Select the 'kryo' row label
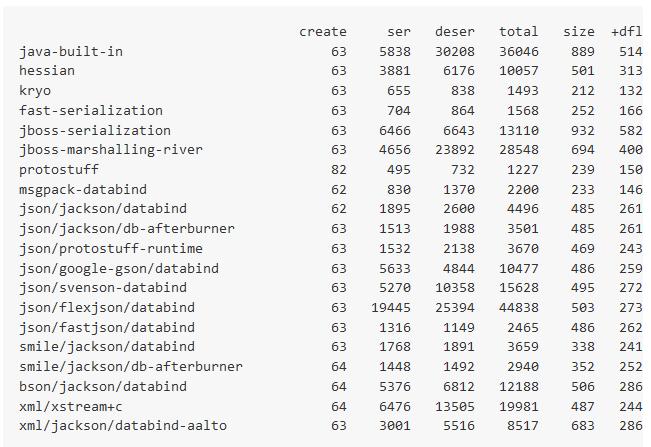 pyautogui.click(x=35, y=90)
